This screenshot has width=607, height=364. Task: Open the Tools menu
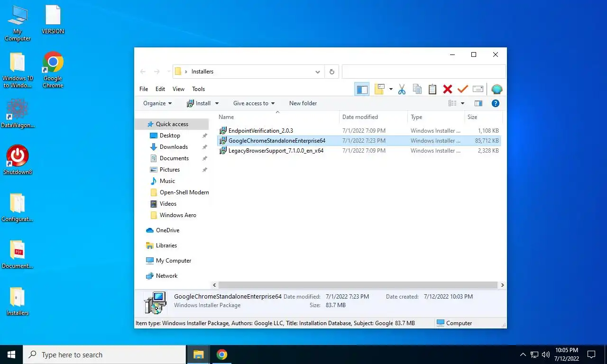pyautogui.click(x=199, y=89)
